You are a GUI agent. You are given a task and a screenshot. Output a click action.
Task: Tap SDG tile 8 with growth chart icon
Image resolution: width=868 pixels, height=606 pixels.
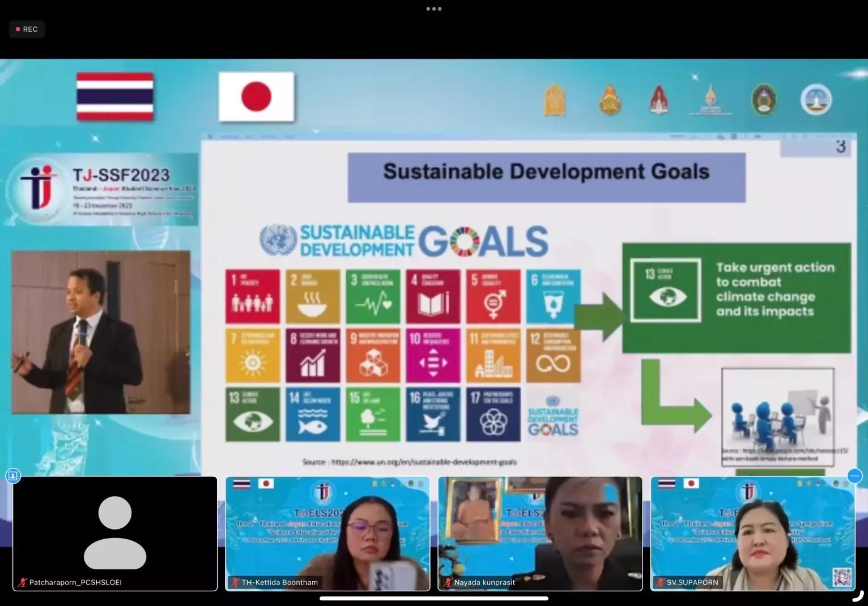(x=313, y=356)
